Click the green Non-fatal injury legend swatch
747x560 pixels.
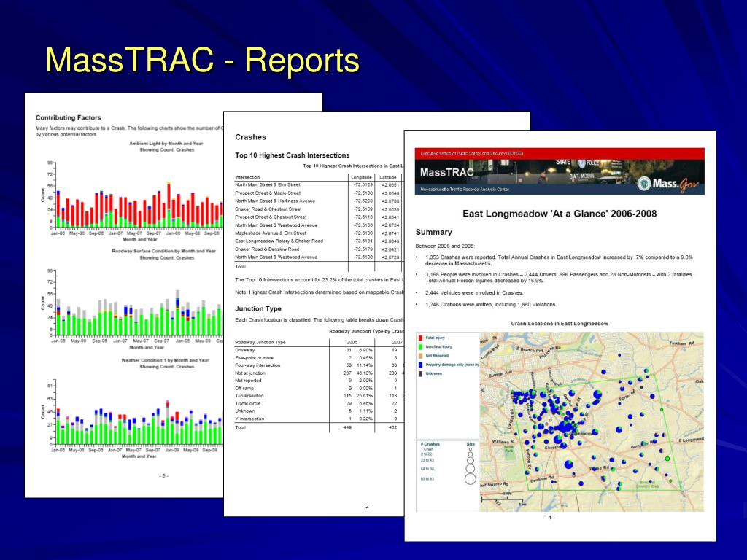(x=420, y=346)
